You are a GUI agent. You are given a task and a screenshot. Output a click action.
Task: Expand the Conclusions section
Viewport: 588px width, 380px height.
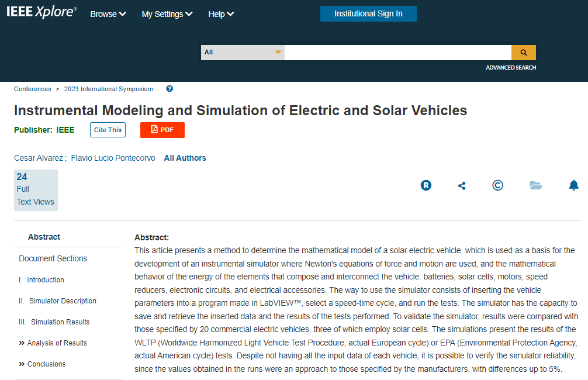pos(46,364)
